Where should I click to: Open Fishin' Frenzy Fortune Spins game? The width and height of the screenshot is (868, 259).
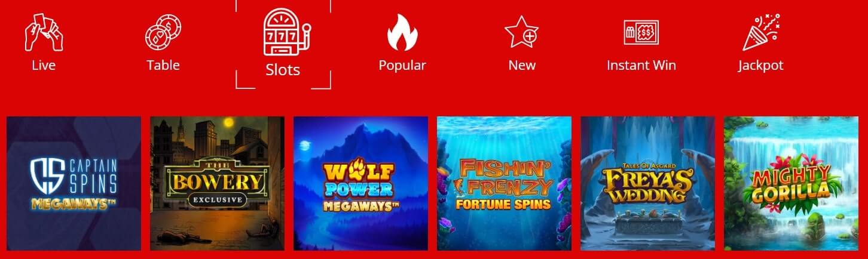tap(504, 183)
